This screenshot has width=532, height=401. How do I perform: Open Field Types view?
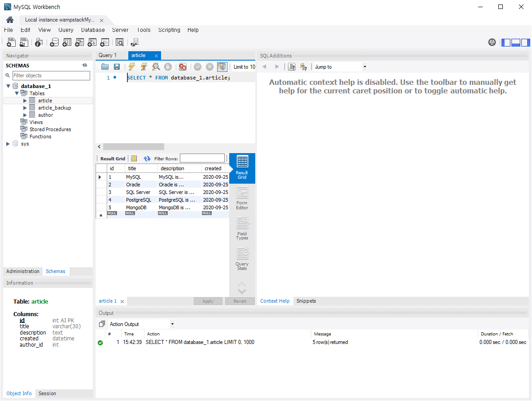click(242, 229)
